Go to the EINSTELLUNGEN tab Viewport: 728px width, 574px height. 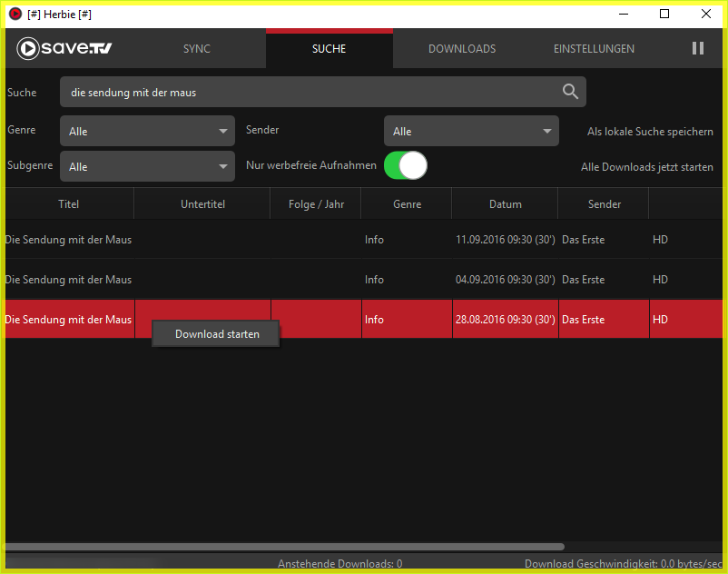tap(594, 49)
